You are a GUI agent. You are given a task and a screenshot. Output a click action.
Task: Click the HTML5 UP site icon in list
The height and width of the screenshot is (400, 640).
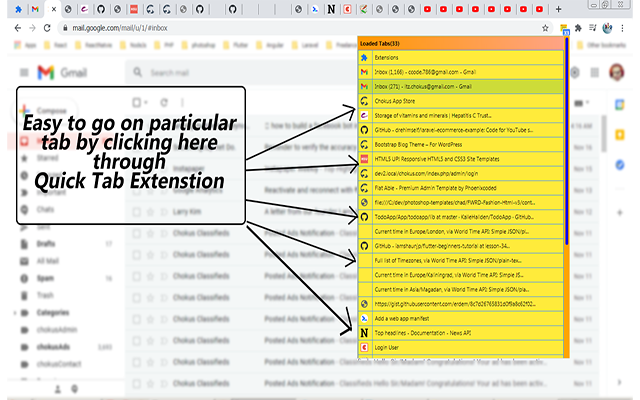[x=365, y=158]
